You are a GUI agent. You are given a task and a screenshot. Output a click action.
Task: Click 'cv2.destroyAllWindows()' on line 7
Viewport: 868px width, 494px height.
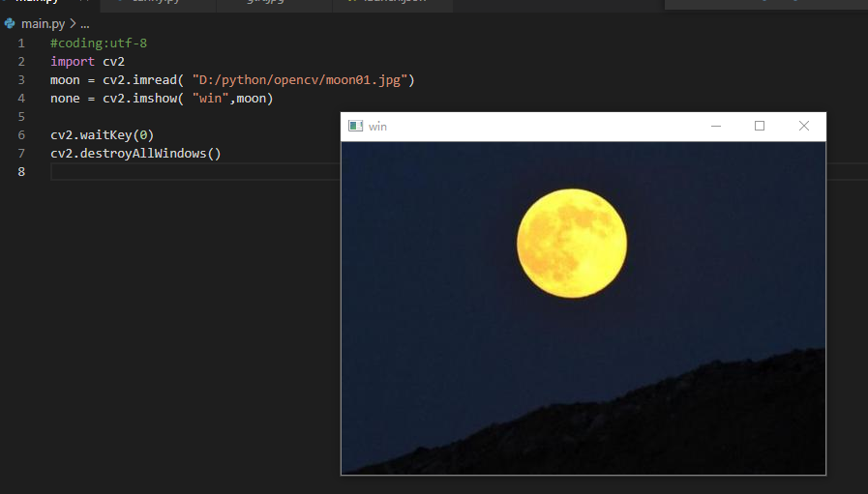[135, 154]
